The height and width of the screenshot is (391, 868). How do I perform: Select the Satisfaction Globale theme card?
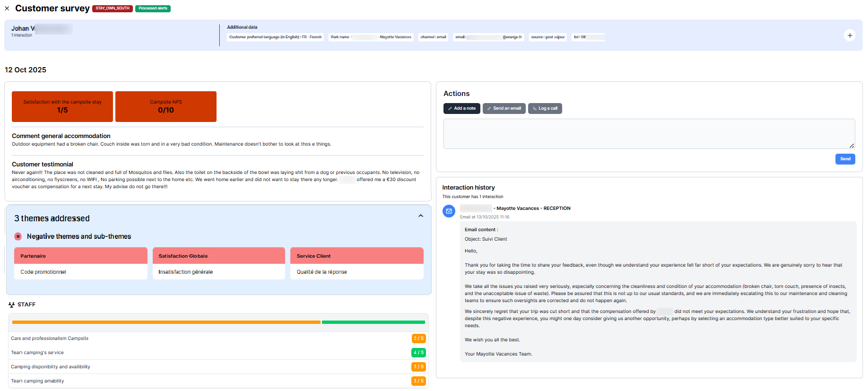218,263
